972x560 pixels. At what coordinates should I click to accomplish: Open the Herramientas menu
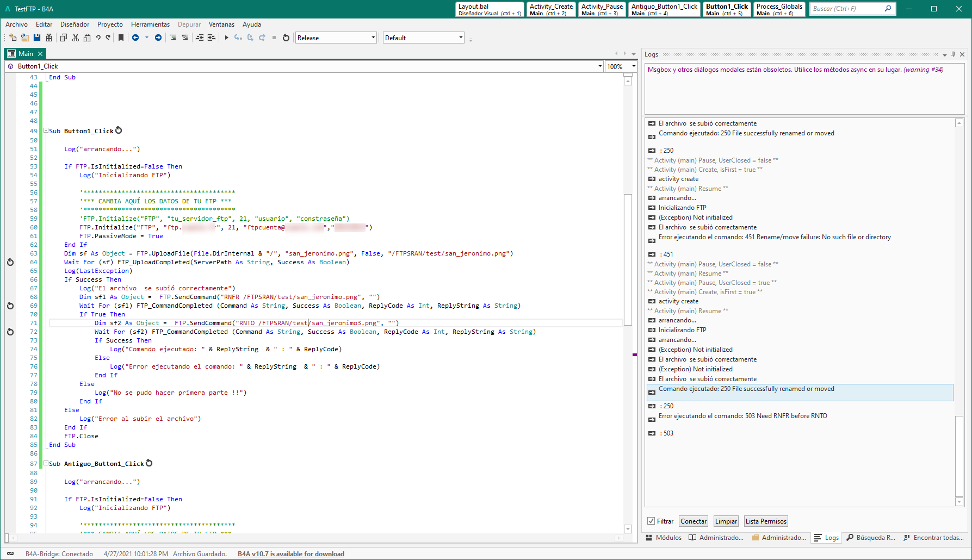150,24
